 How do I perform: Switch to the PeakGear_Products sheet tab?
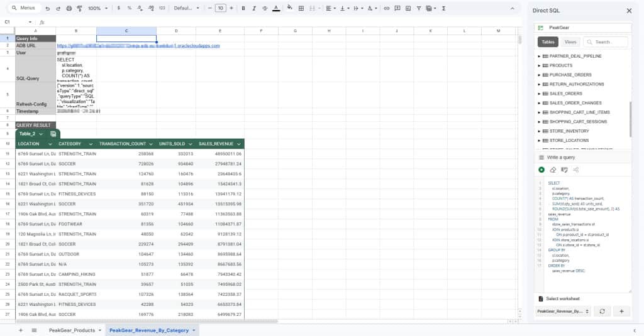coord(72,330)
